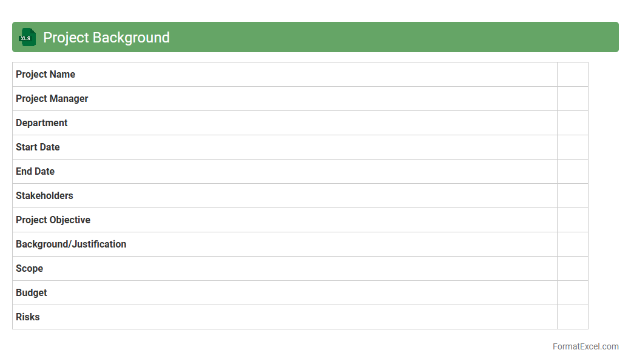Select the Background/Justification label cell

pos(71,244)
